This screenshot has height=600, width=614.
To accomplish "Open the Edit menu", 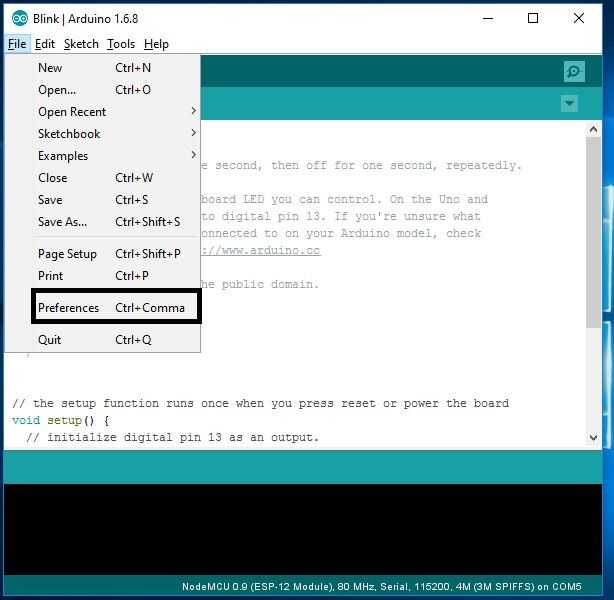I will point(45,44).
